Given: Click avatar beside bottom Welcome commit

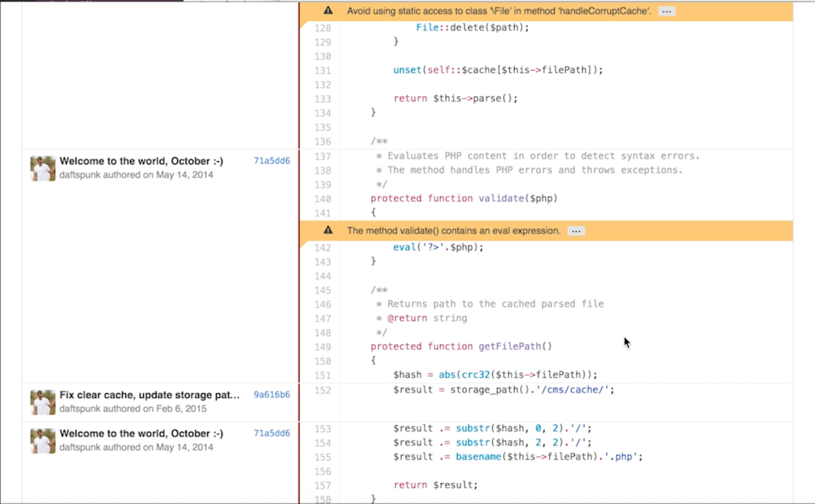Looking at the screenshot, I should (43, 441).
